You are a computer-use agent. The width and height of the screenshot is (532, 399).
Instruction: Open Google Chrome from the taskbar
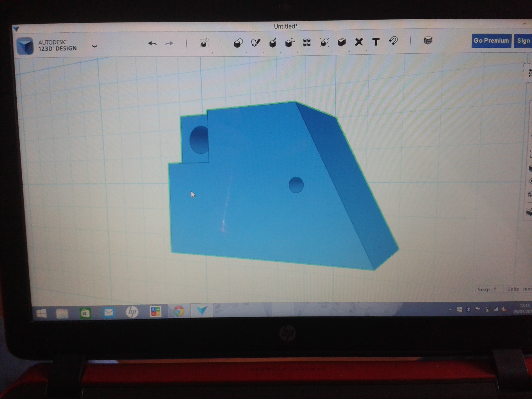point(179,311)
